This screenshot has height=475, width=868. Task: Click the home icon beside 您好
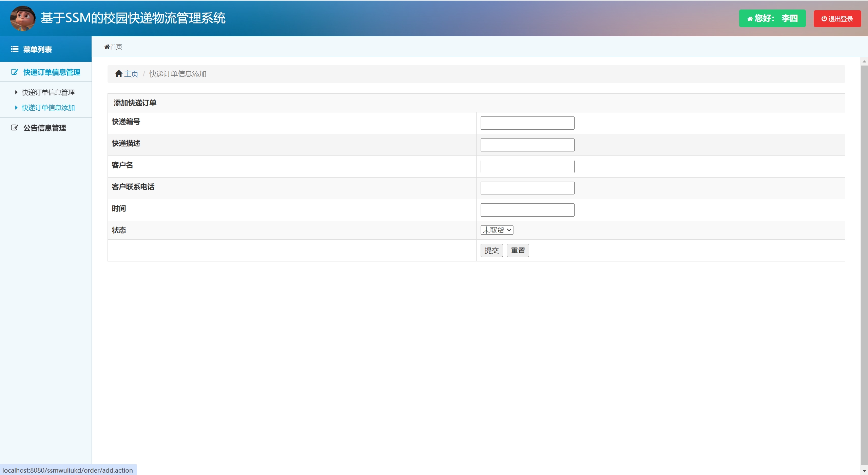click(750, 19)
